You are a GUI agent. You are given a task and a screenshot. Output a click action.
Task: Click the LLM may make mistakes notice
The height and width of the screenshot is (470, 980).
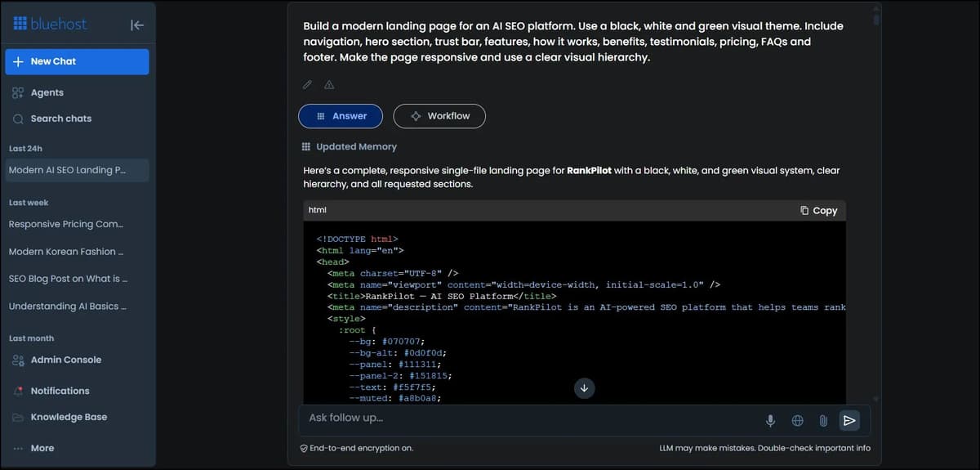pyautogui.click(x=765, y=448)
